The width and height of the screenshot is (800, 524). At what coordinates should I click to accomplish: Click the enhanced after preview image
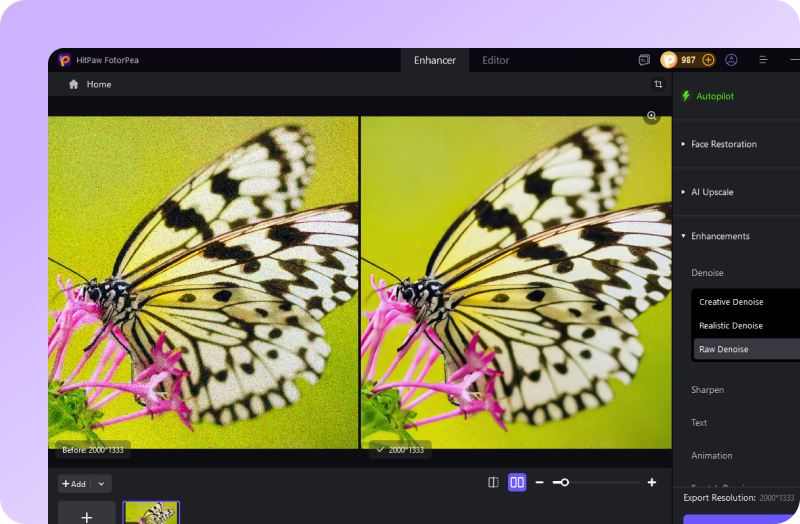(x=516, y=282)
